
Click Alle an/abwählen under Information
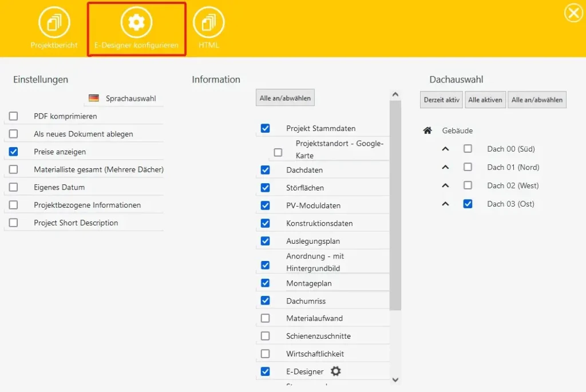[x=284, y=97]
